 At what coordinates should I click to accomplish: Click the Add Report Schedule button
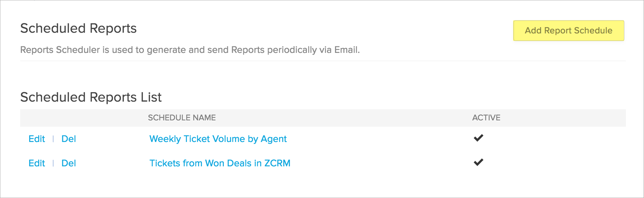coord(569,31)
